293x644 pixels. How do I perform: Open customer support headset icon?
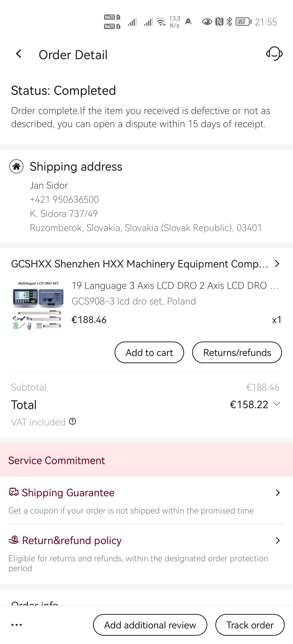[x=274, y=53]
